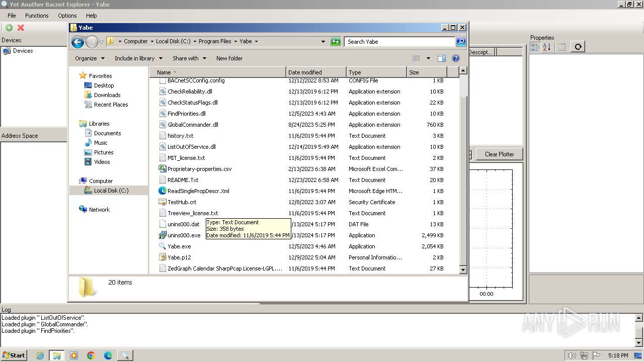Sort files by the Size column header

point(427,72)
